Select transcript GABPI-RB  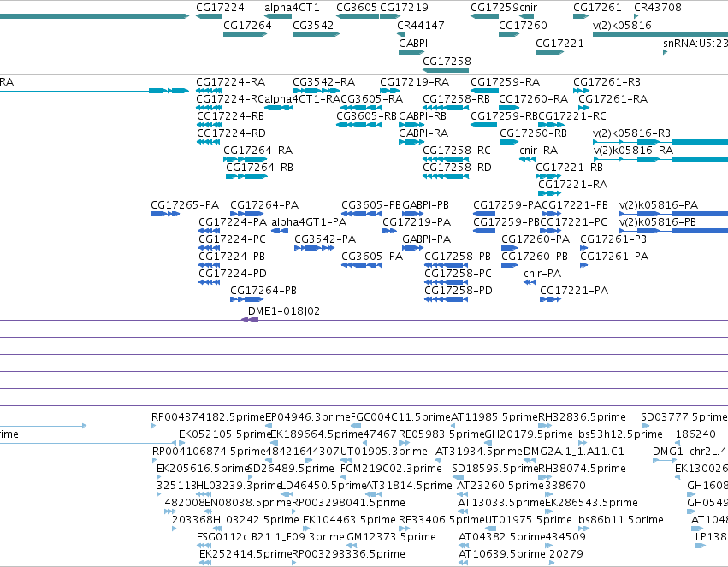(411, 124)
